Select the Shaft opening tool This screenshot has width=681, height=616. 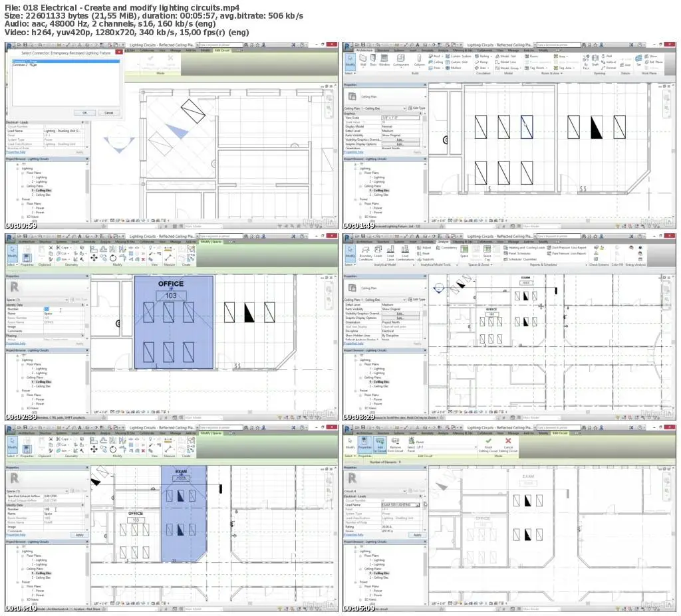click(595, 60)
